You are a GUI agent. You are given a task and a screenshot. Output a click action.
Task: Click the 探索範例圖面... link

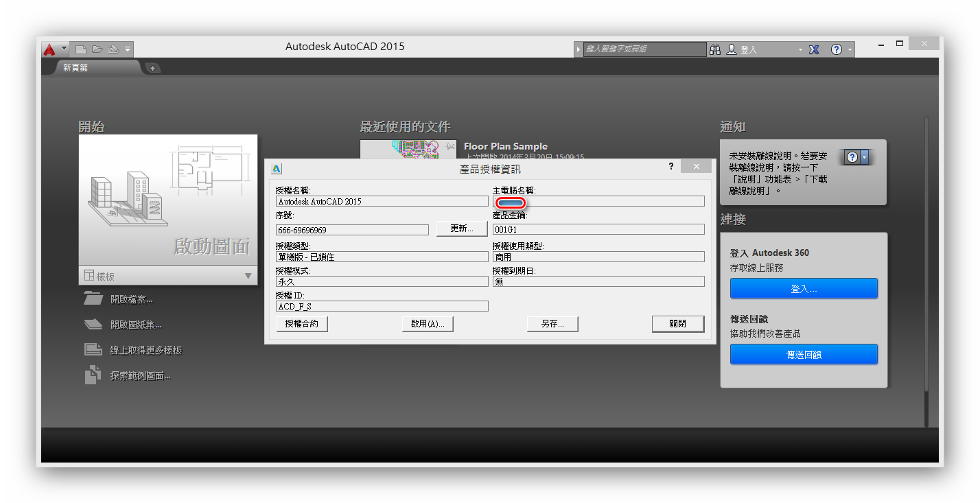click(141, 375)
